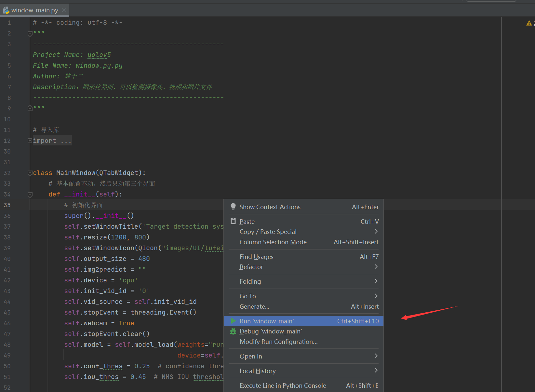The height and width of the screenshot is (392, 535).
Task: Click 'def __init__(self):' definition line
Action: pyautogui.click(x=86, y=194)
